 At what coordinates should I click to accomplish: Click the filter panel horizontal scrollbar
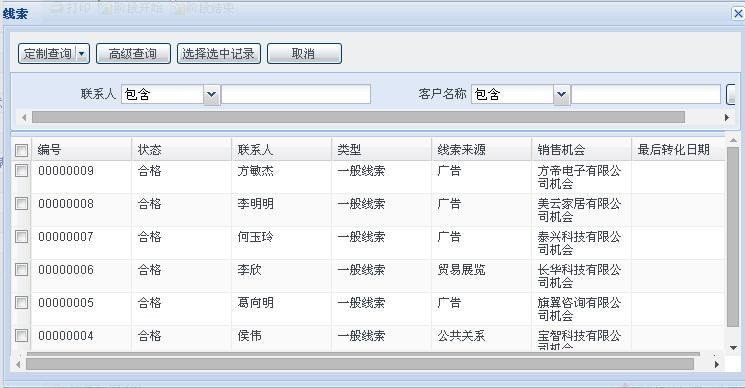358,117
